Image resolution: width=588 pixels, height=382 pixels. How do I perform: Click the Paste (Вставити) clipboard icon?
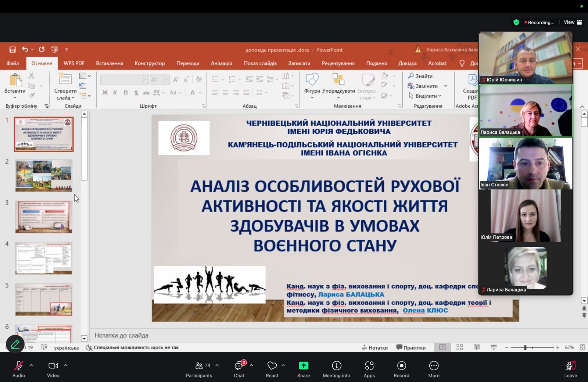pos(15,80)
